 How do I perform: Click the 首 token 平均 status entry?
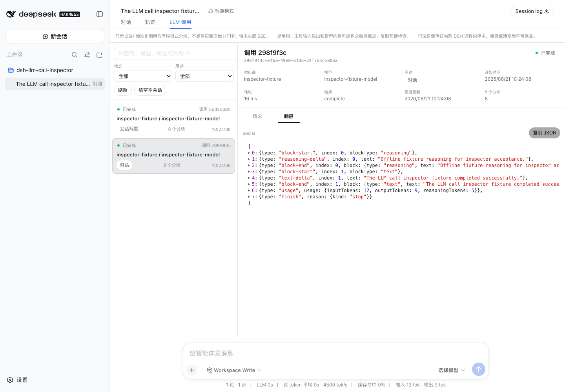point(315,385)
